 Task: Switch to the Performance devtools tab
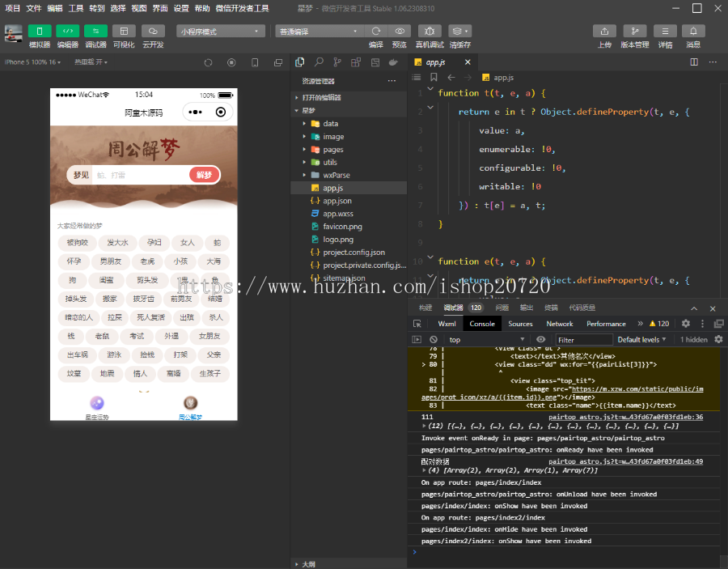606,324
